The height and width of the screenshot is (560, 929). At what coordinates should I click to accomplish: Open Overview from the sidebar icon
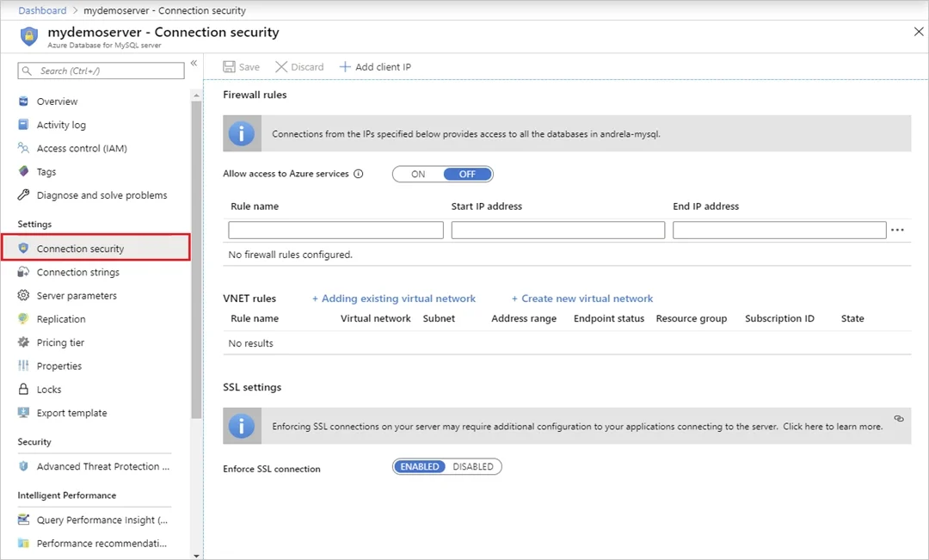pos(24,102)
